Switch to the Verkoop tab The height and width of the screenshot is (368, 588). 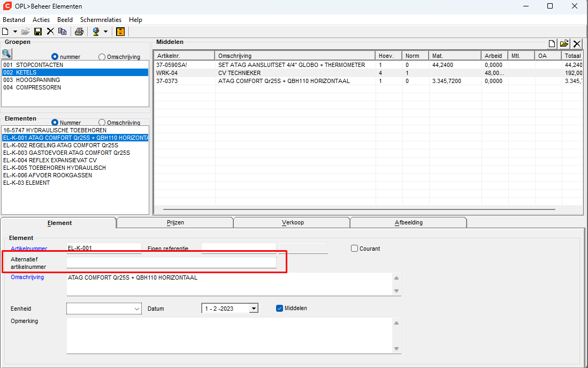pyautogui.click(x=293, y=223)
